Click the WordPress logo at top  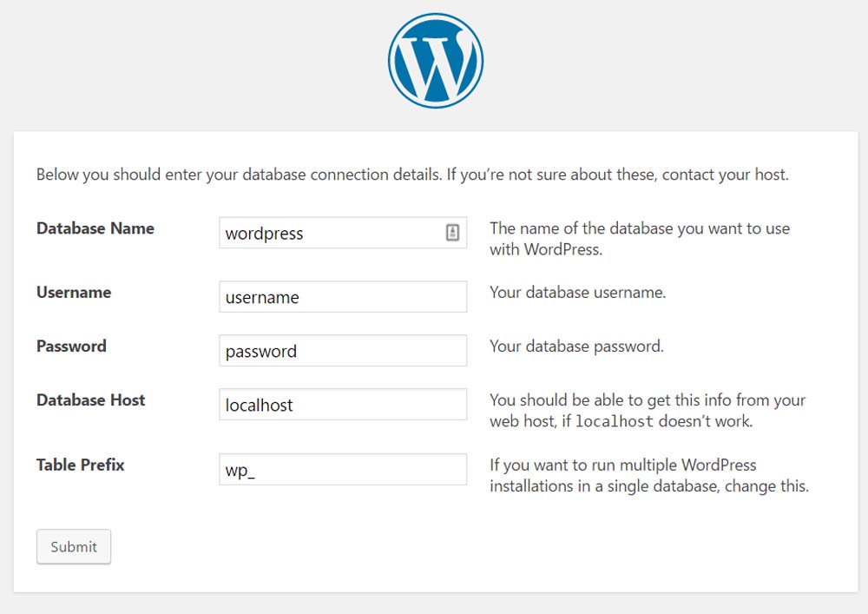click(x=436, y=61)
